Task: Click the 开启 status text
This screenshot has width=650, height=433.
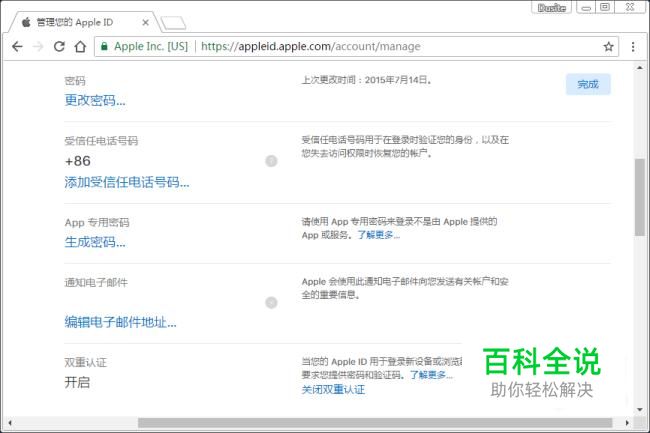Action: (77, 382)
